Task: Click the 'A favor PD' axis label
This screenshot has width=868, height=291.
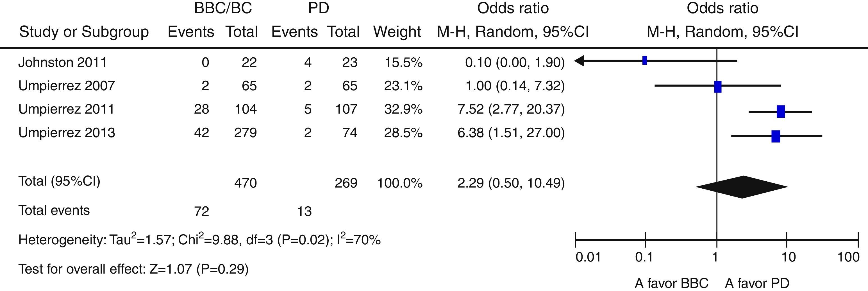Action: pos(757,283)
